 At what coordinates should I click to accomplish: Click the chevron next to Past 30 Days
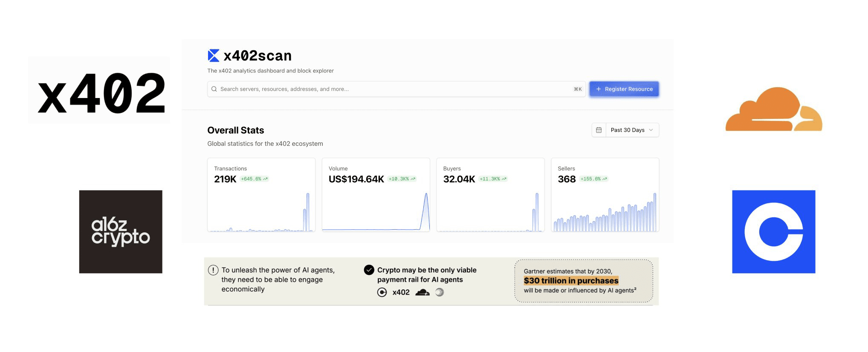coord(651,130)
